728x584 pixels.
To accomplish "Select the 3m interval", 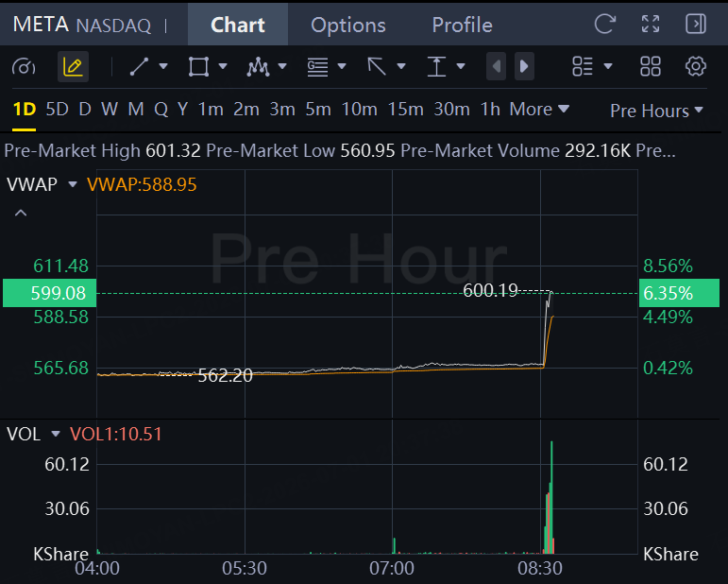I will [x=282, y=110].
